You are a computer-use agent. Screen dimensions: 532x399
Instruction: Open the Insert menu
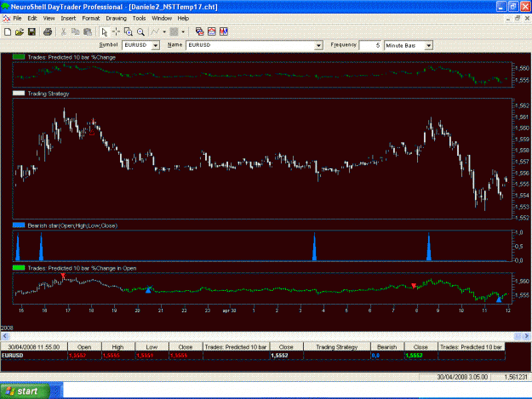68,19
